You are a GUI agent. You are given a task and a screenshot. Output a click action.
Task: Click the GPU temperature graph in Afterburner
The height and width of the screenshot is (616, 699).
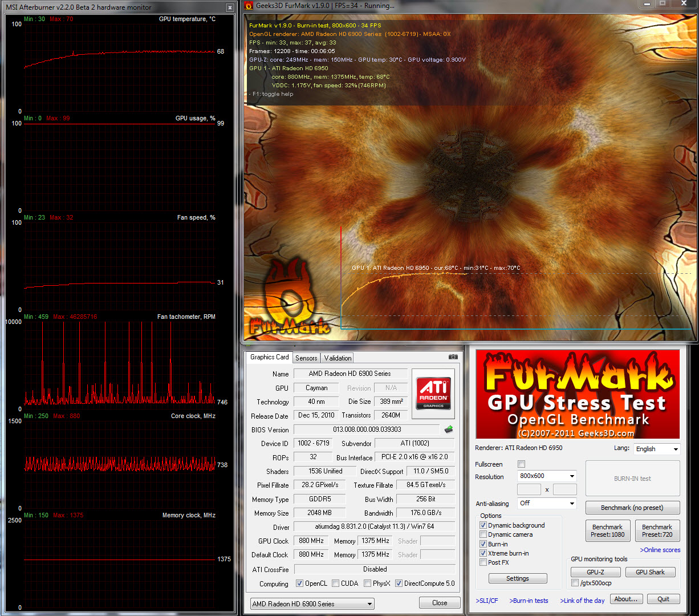point(120,67)
